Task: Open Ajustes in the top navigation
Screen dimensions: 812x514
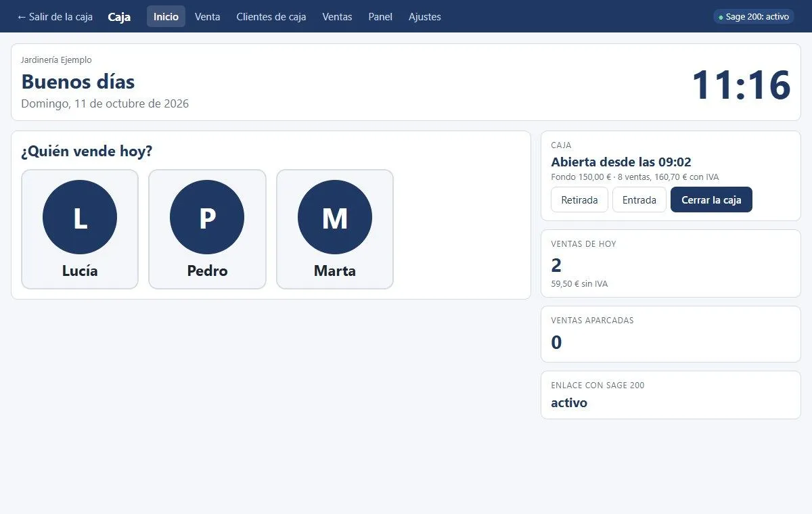Action: [425, 17]
